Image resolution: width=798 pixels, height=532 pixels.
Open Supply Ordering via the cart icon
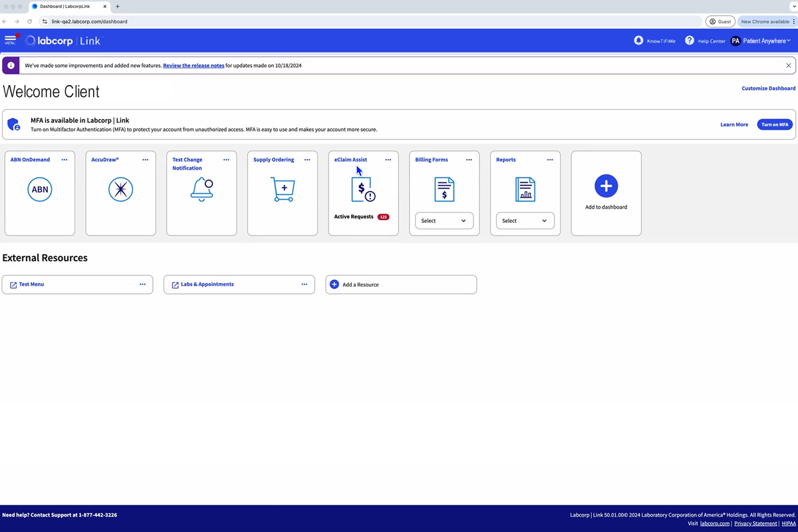pyautogui.click(x=282, y=189)
